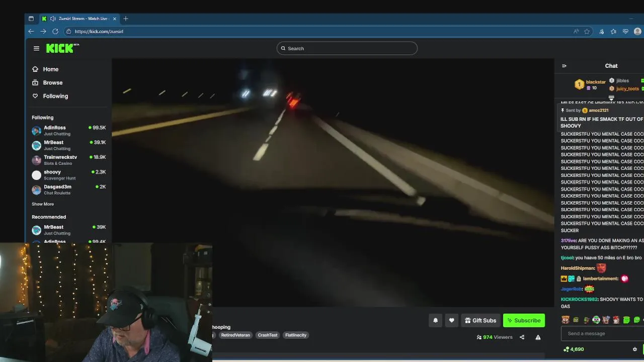Click juicy_toots on leaderboard
Image resolution: width=644 pixels, height=362 pixels.
tap(627, 88)
